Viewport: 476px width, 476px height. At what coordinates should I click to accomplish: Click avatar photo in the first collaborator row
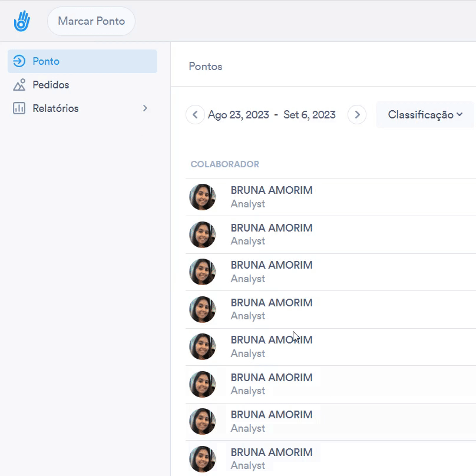tap(202, 197)
